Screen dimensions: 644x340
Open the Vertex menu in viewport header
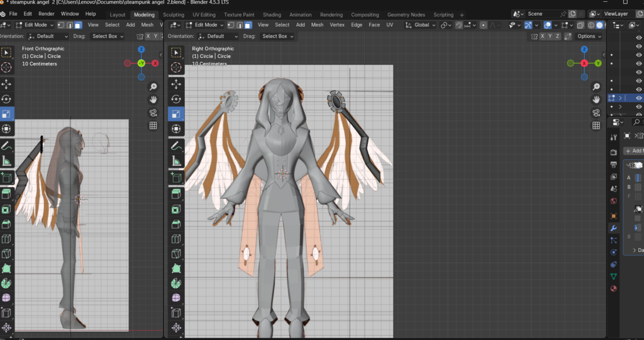pos(337,25)
